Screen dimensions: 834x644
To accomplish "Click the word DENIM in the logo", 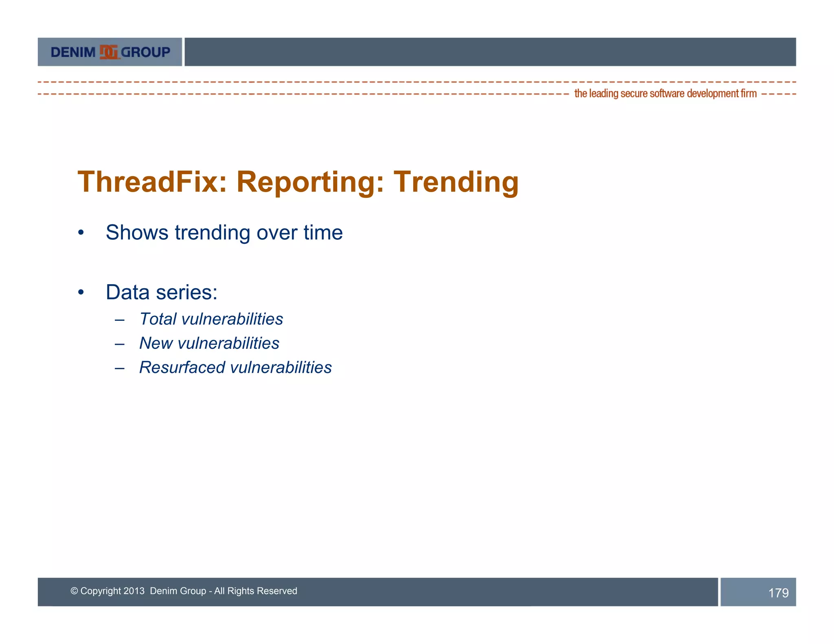I will pyautogui.click(x=73, y=52).
